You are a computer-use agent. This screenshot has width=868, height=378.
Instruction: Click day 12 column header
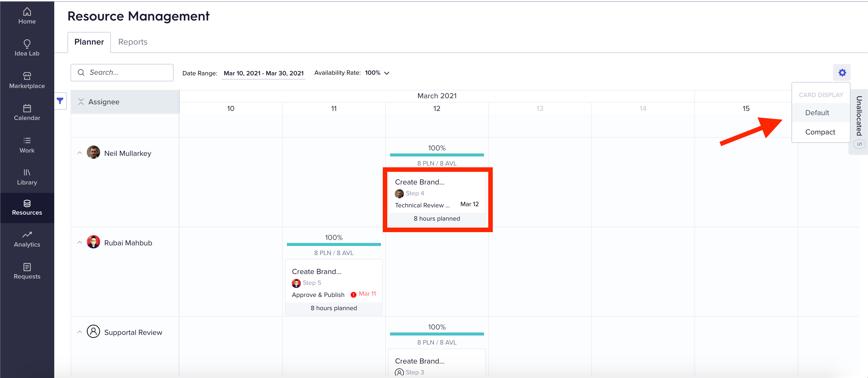pyautogui.click(x=437, y=109)
